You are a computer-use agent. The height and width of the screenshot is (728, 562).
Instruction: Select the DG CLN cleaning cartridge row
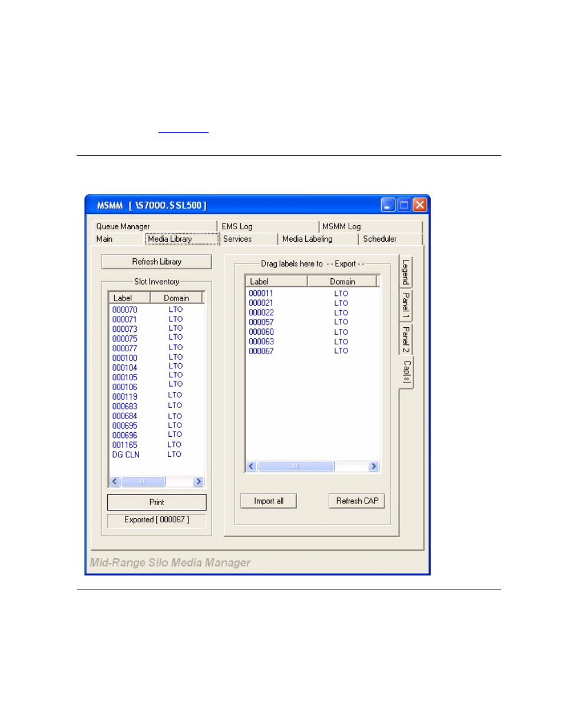(x=126, y=454)
